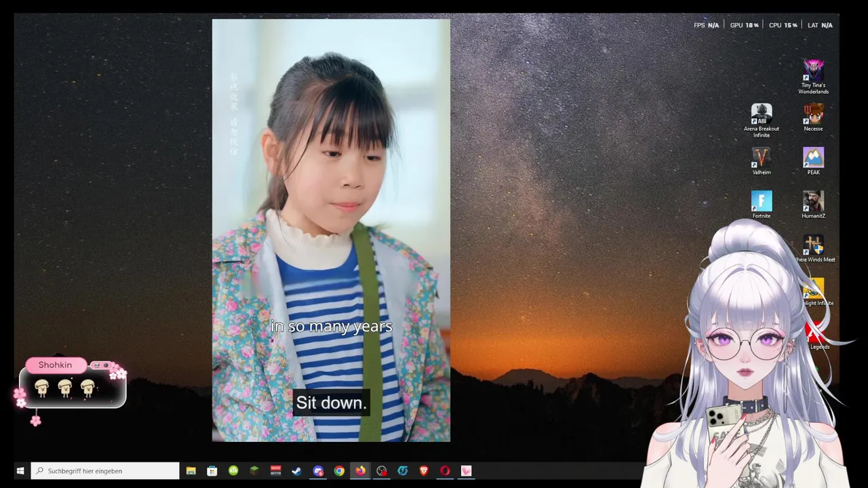Click the LAT N/A overlay readout
Screen dimensions: 868x488
(820, 25)
